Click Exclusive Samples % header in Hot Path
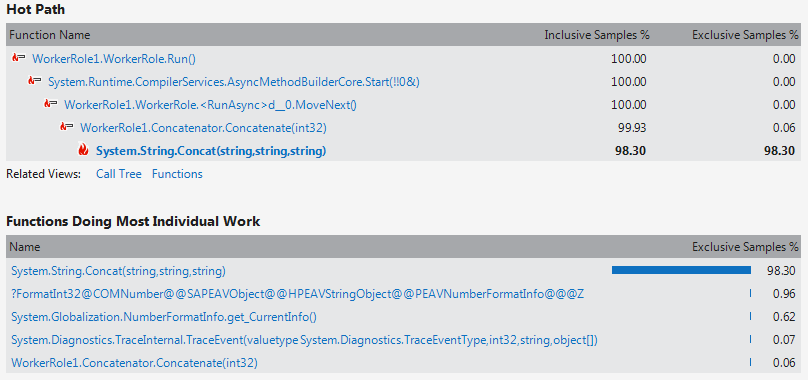This screenshot has width=808, height=380. point(745,35)
